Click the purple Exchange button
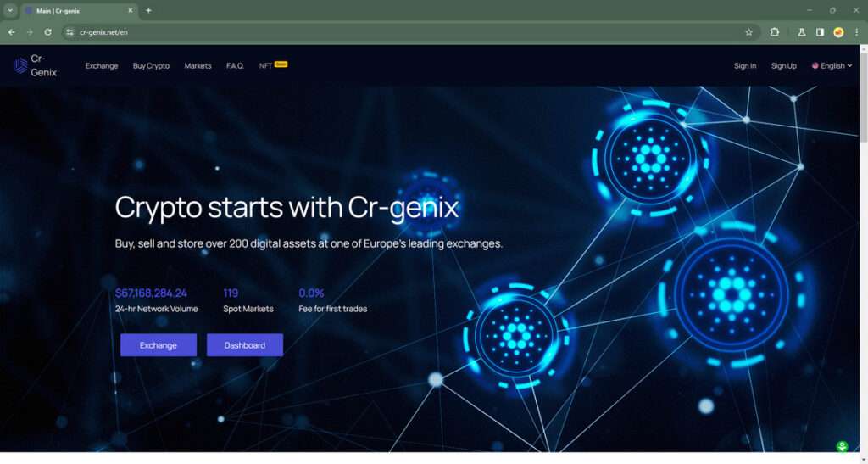Viewport: 868px width, 464px height. 159,345
